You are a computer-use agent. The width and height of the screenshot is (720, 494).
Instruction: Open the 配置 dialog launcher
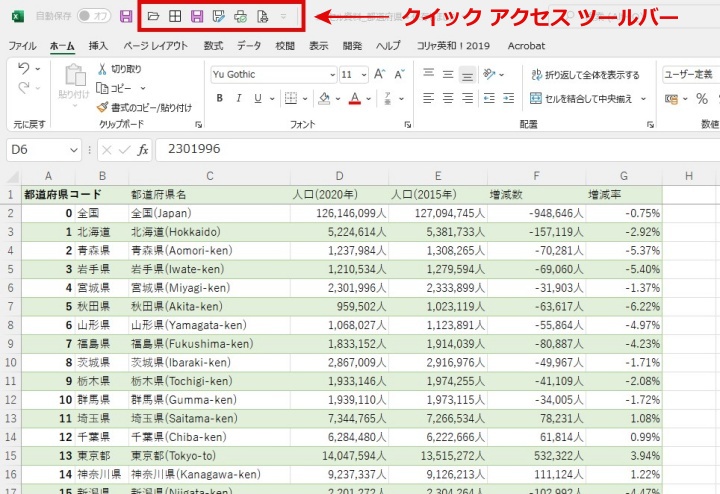[x=650, y=124]
